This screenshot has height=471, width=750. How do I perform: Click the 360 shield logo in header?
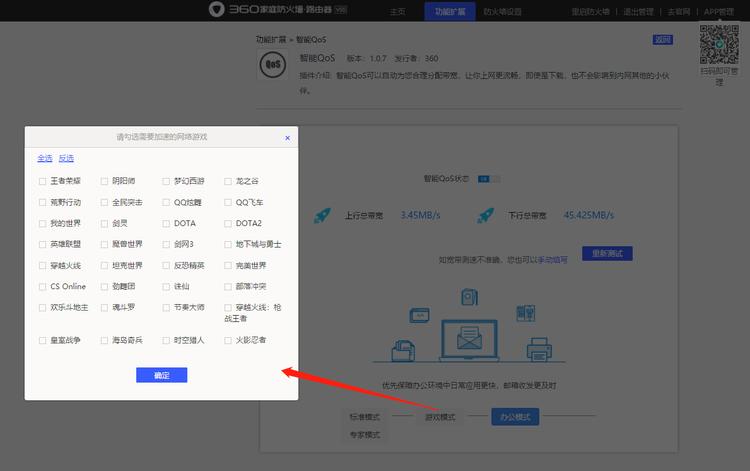click(217, 9)
